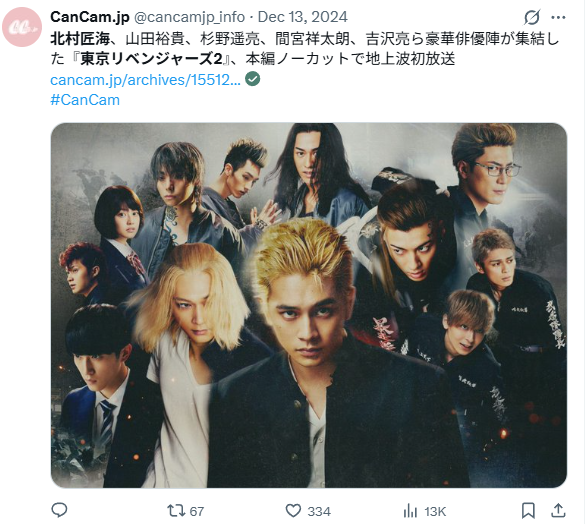Repost the tweet via retweet icon
This screenshot has width=585, height=524.
pyautogui.click(x=176, y=511)
